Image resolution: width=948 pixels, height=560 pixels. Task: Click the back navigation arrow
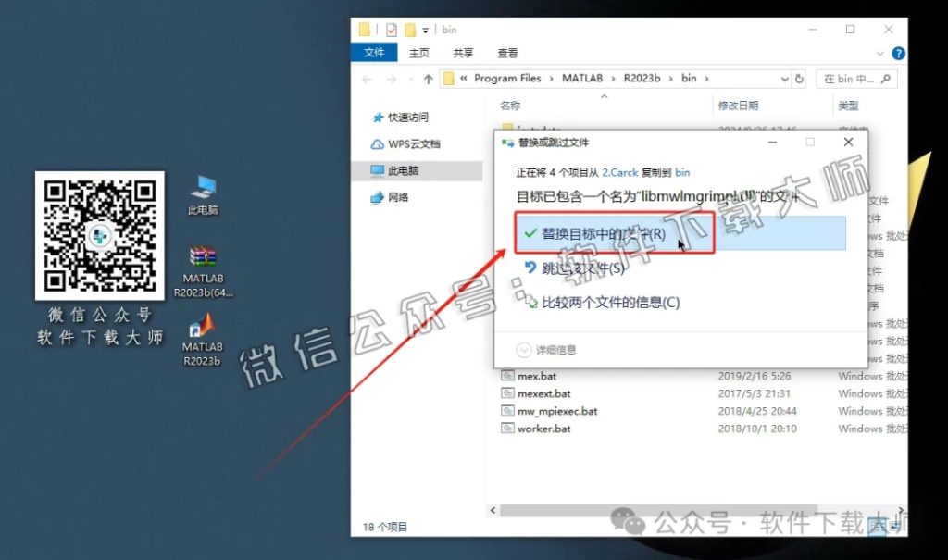(366, 79)
